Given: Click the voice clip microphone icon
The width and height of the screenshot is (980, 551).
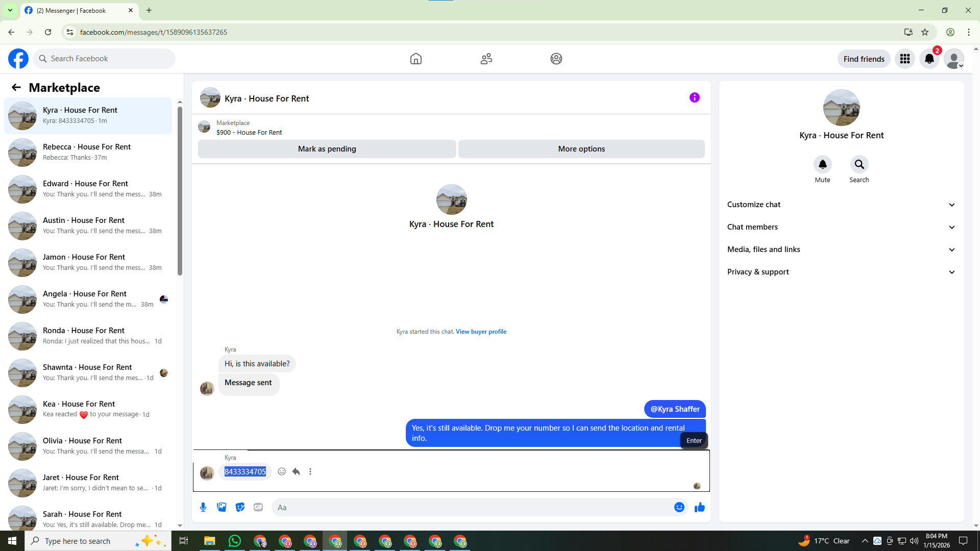Looking at the screenshot, I should [203, 507].
